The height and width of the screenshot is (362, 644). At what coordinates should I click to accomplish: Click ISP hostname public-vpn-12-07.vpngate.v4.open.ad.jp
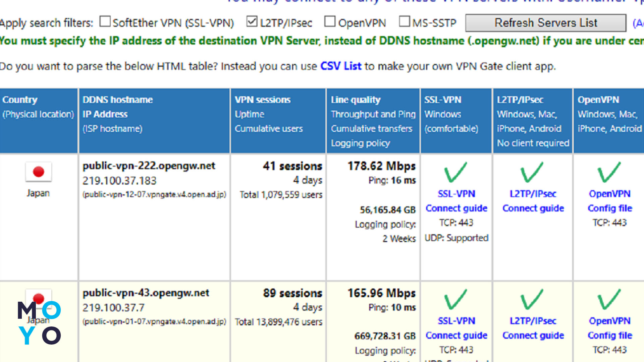click(x=154, y=195)
